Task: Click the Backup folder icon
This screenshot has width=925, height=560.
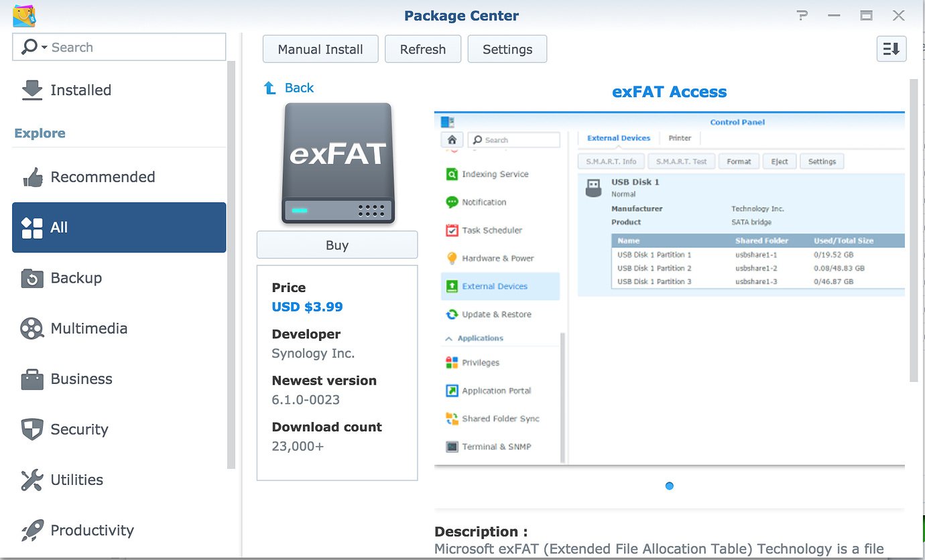Action: coord(32,278)
